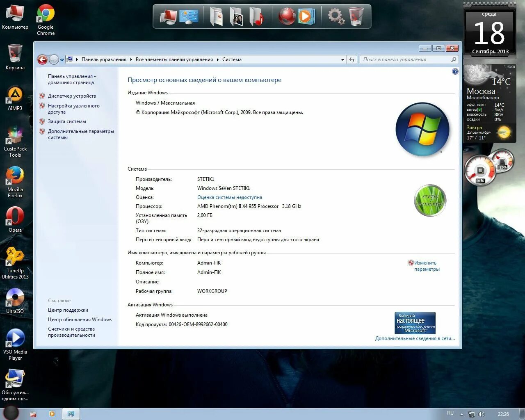Viewport: 525px width, 420px height.
Task: Click Изменить параметры link
Action: pos(427,266)
